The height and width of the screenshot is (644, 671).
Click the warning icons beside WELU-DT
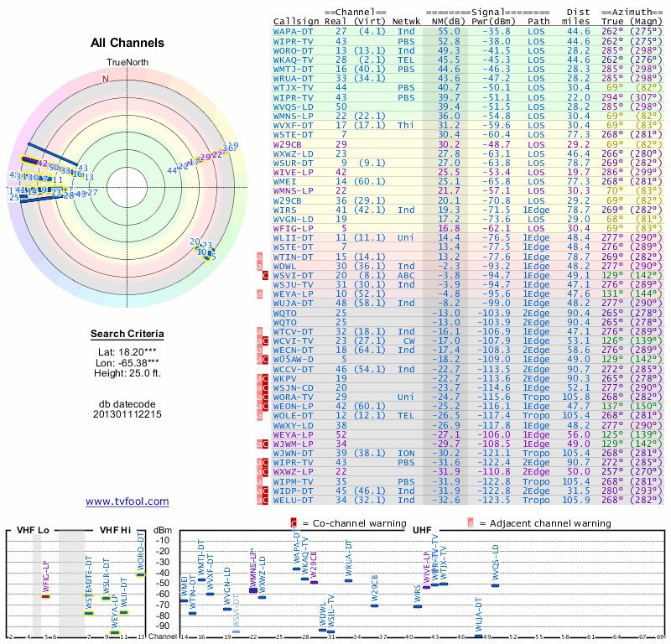tap(263, 500)
